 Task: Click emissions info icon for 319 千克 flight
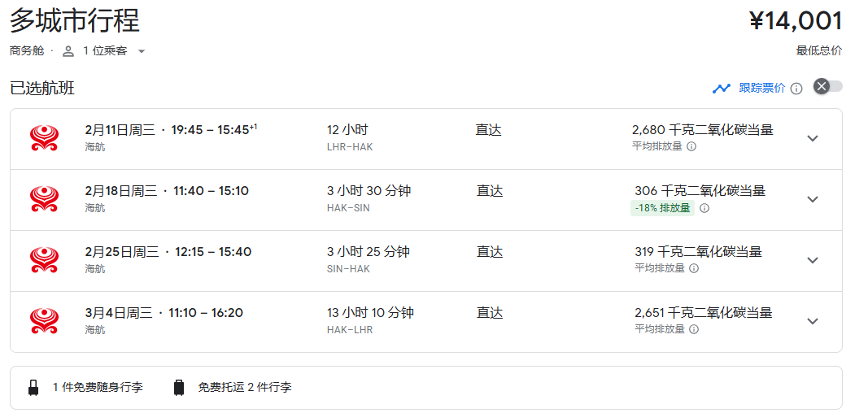click(695, 268)
